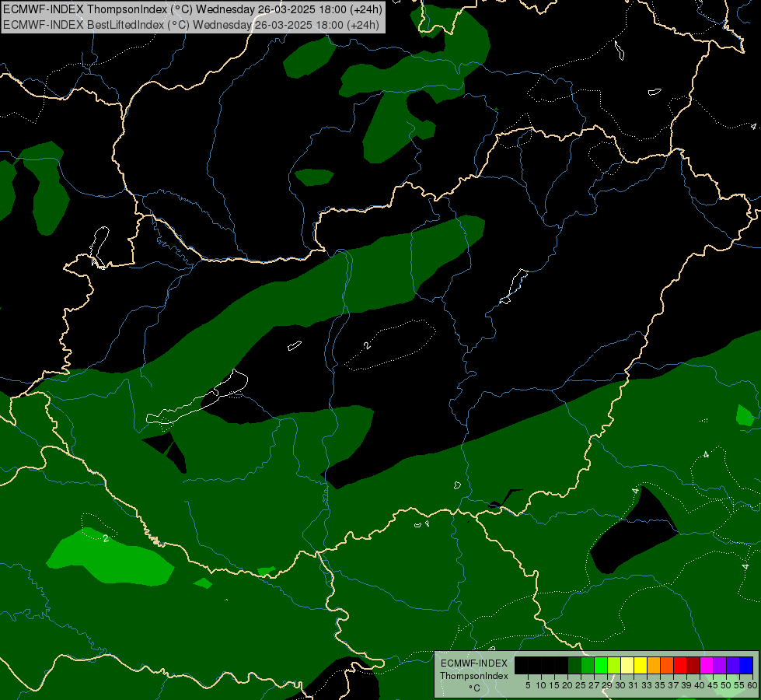Select the dark red 39–40 legend swatch
This screenshot has width=761, height=700.
[693, 665]
